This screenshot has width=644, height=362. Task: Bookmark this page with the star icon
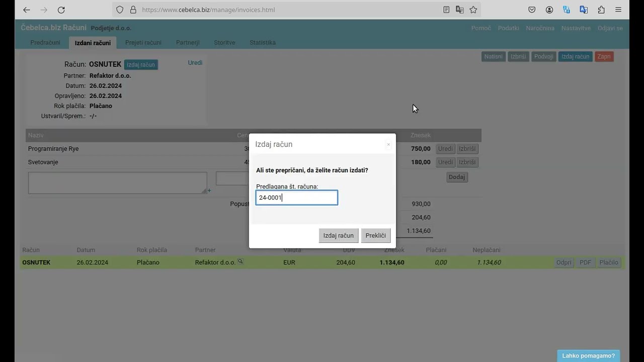click(473, 10)
